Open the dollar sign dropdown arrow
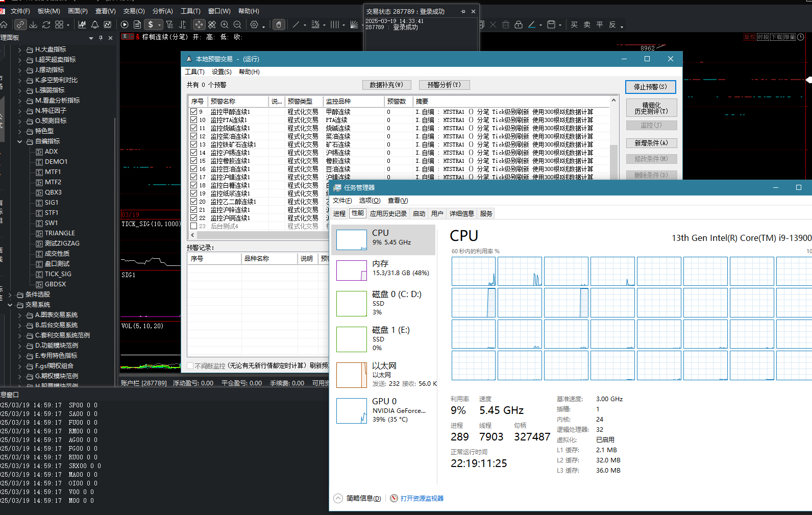Viewport: 812px width, 515px height. point(159,25)
